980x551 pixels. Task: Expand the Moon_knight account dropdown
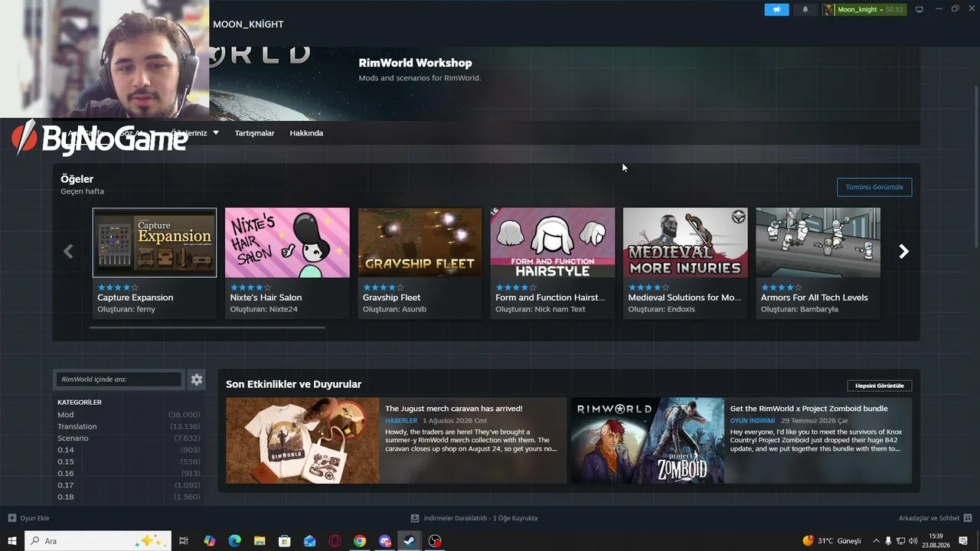pyautogui.click(x=881, y=10)
